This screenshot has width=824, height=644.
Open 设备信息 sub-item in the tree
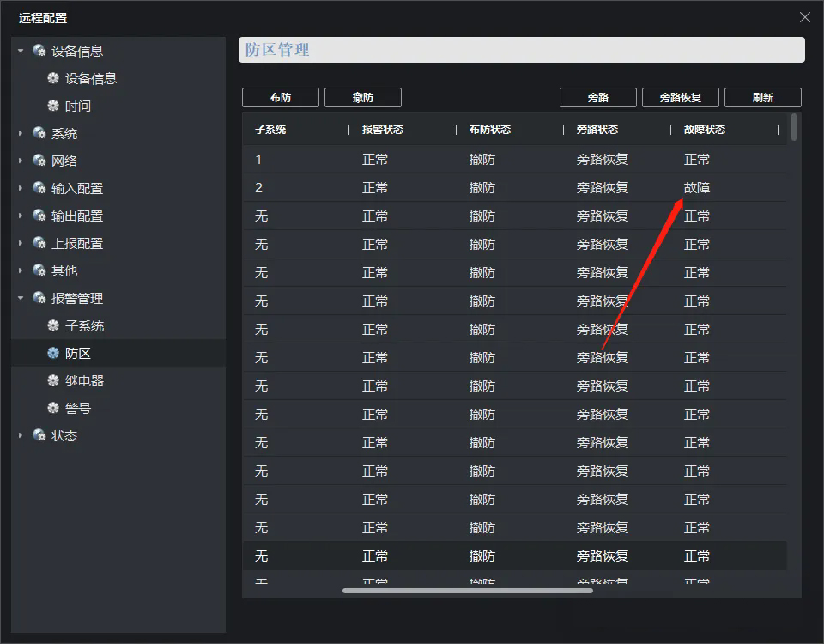tap(90, 78)
